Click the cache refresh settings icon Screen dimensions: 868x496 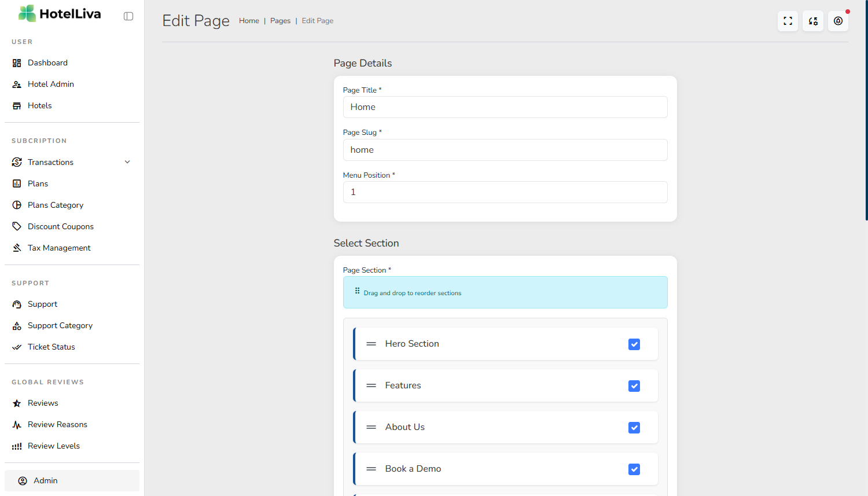(813, 21)
